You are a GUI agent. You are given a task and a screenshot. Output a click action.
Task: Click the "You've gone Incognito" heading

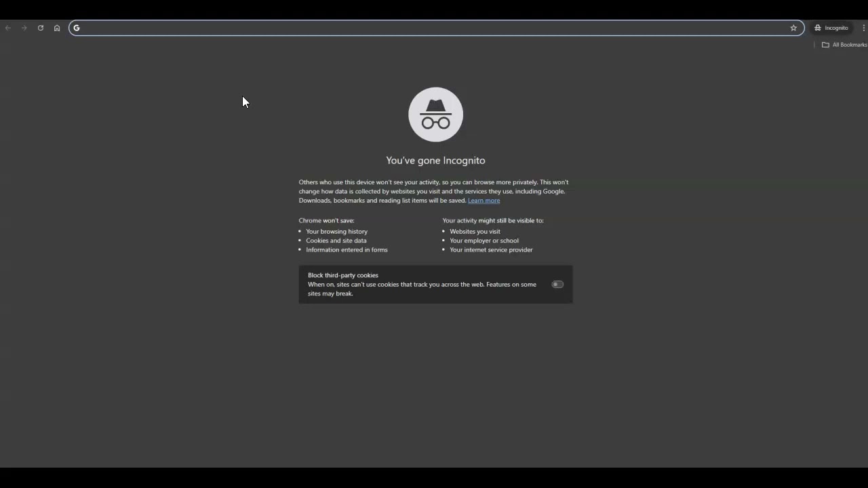pyautogui.click(x=435, y=161)
